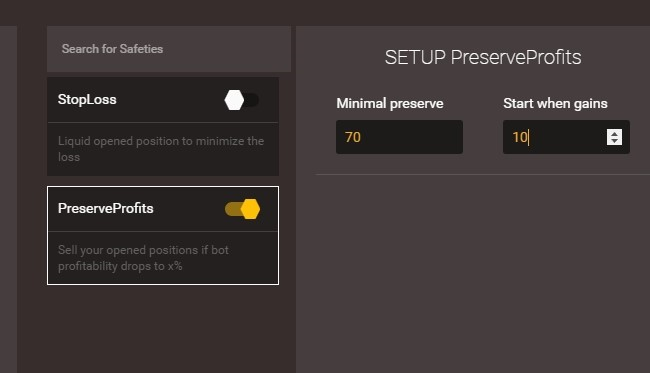The height and width of the screenshot is (373, 650).
Task: Click the dark header bar at top
Action: (325, 12)
